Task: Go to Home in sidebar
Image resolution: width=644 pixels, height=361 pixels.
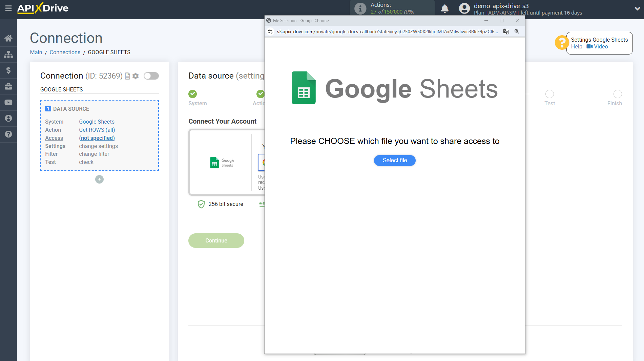Action: pos(8,38)
